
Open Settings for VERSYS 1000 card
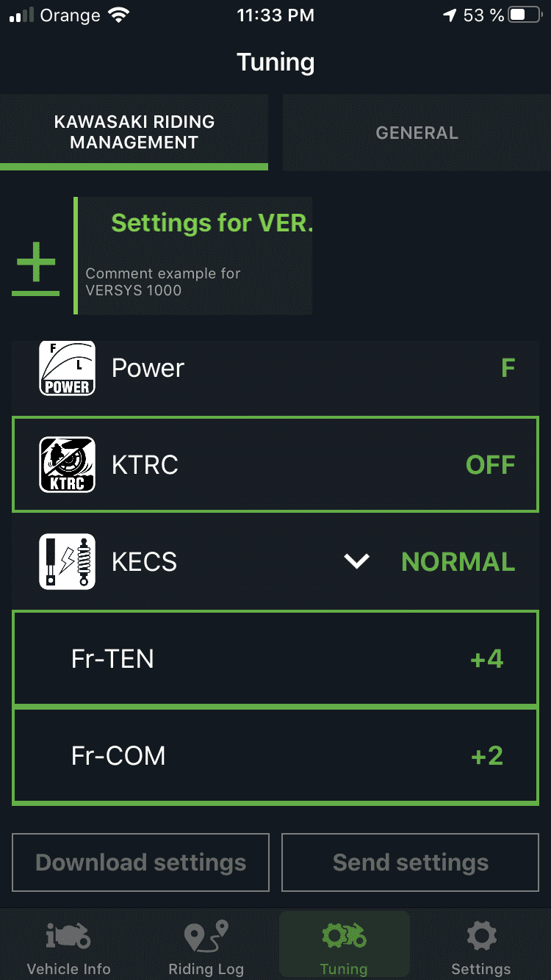tap(195, 256)
